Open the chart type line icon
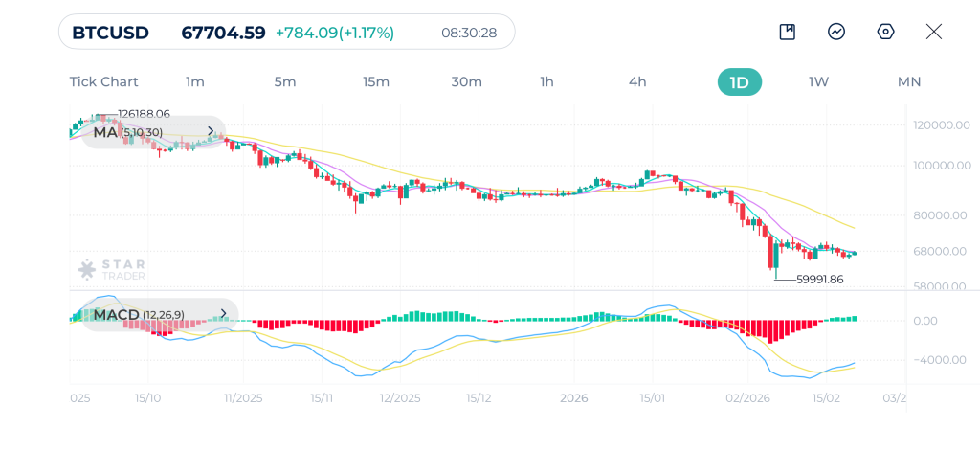This screenshot has height=451, width=980. pyautogui.click(x=836, y=32)
